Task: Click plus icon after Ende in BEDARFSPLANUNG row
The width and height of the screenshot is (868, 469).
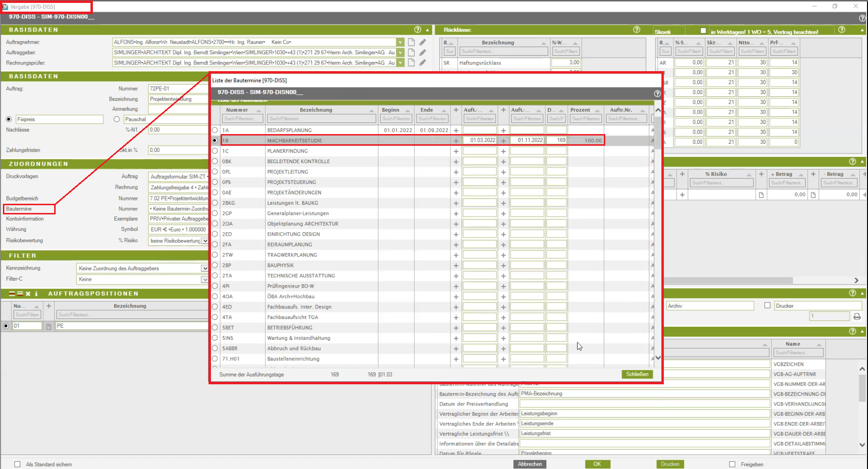Action: [x=456, y=130]
